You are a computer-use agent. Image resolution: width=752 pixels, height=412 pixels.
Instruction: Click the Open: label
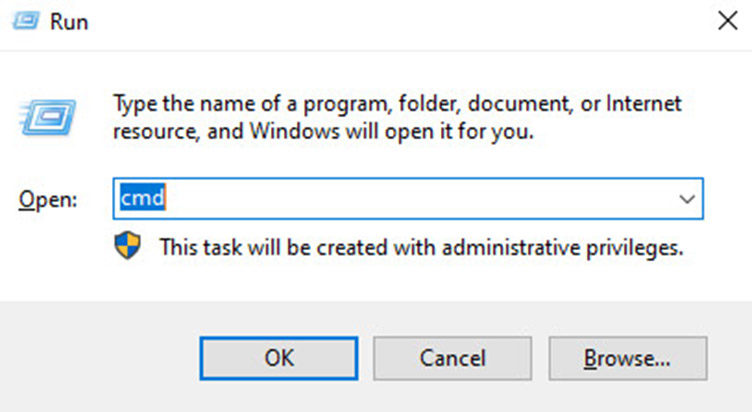click(x=48, y=199)
